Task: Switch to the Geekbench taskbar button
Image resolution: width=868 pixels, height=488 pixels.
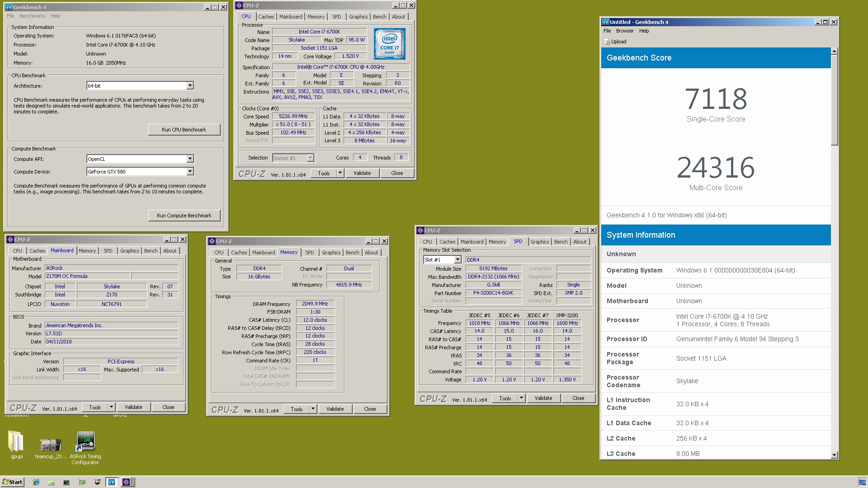Action: (x=112, y=482)
